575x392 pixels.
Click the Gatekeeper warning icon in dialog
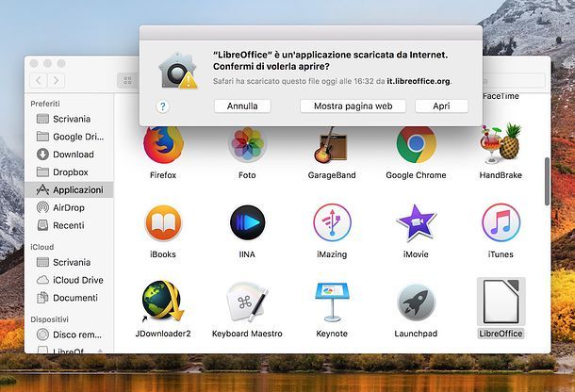point(178,71)
